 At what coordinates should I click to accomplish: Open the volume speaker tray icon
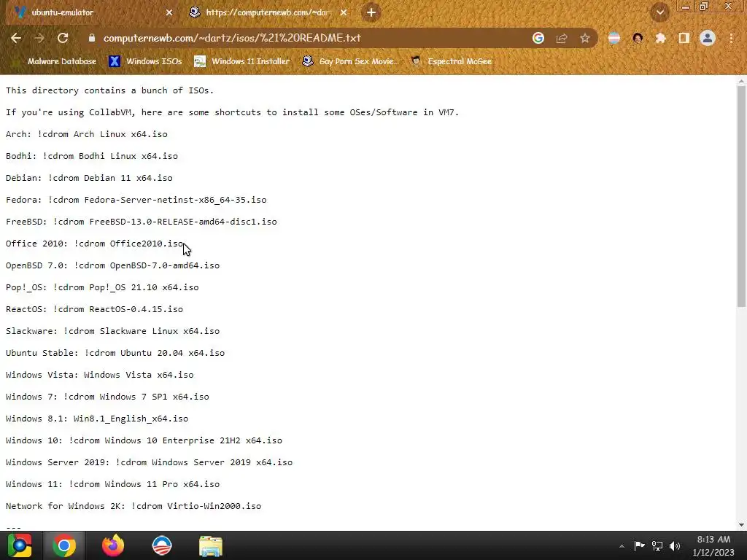click(675, 545)
